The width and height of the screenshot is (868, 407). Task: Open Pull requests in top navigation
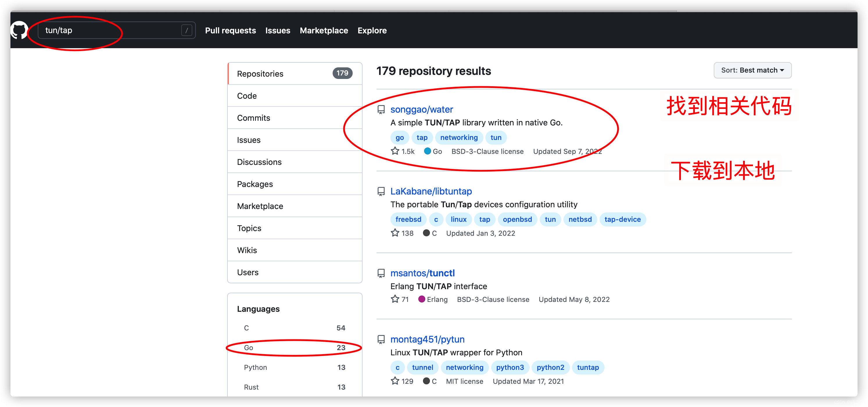pyautogui.click(x=230, y=31)
